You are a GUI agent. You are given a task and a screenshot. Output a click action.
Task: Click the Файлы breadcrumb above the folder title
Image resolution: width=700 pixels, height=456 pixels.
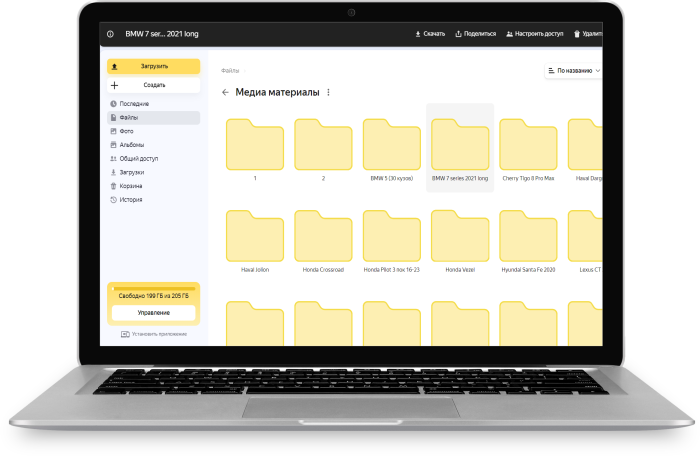[x=230, y=72]
